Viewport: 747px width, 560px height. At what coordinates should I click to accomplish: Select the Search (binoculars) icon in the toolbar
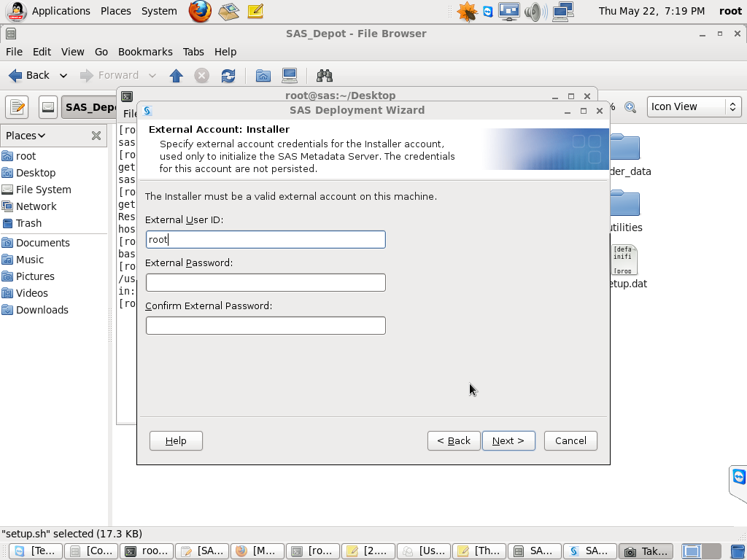(324, 75)
